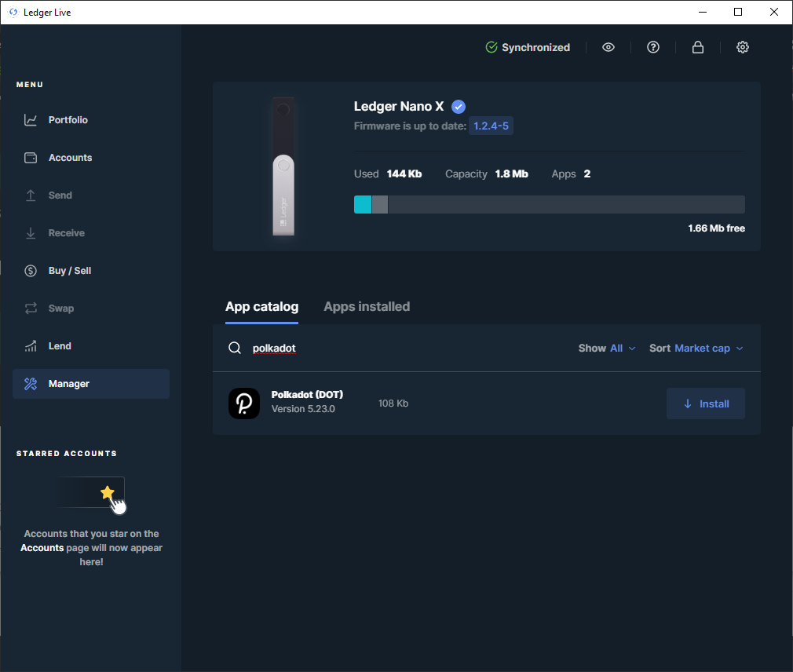Click the firmware version 1.2.4-5 badge
The width and height of the screenshot is (793, 672).
[x=491, y=126]
